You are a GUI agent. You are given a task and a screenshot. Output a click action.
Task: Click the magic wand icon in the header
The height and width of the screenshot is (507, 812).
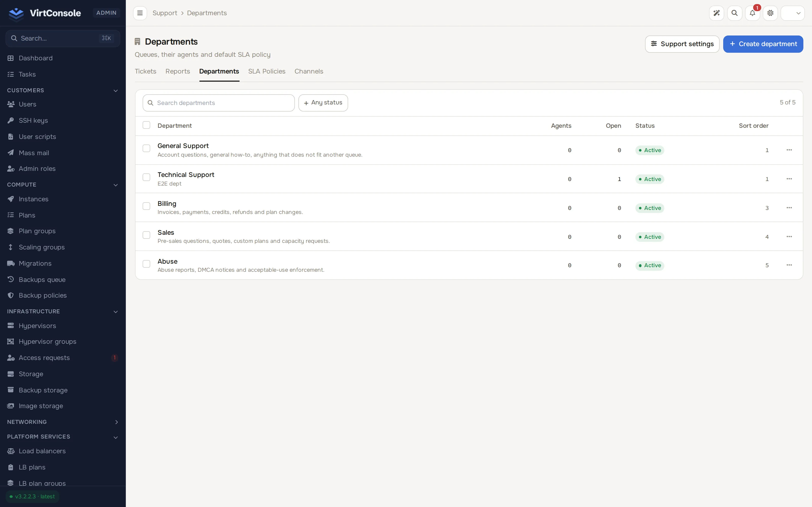(716, 13)
